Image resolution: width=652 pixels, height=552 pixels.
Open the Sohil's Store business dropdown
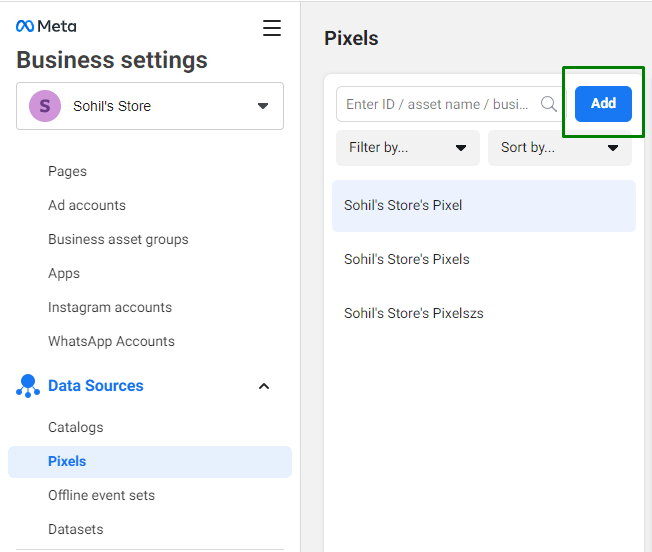pos(150,106)
